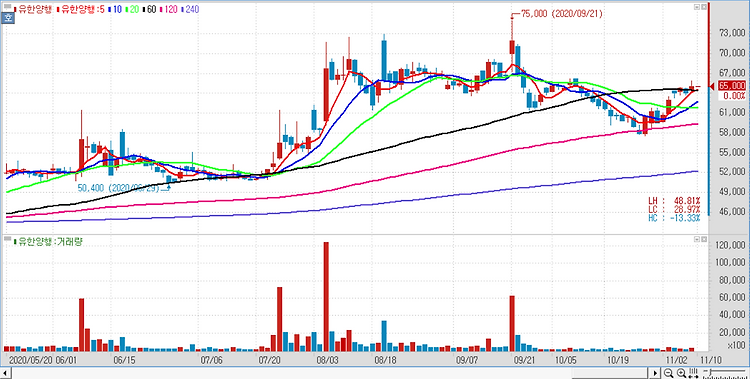Select the 유한양행:5 moving average legend
750x379 pixels.
click(80, 9)
